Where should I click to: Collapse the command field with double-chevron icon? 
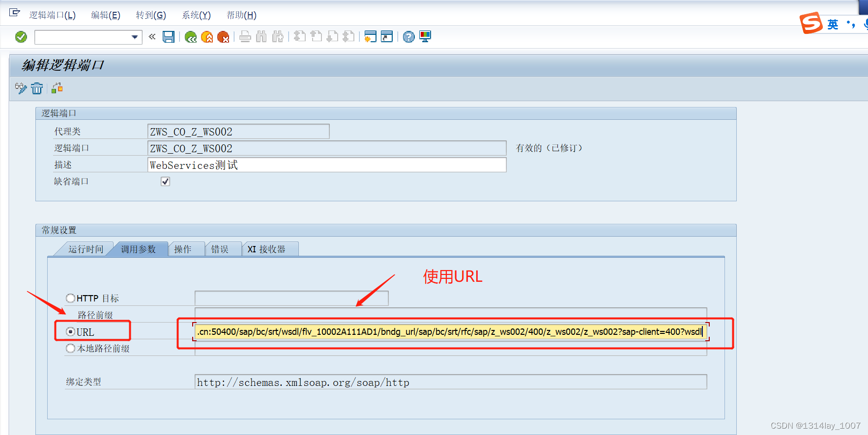pos(152,36)
